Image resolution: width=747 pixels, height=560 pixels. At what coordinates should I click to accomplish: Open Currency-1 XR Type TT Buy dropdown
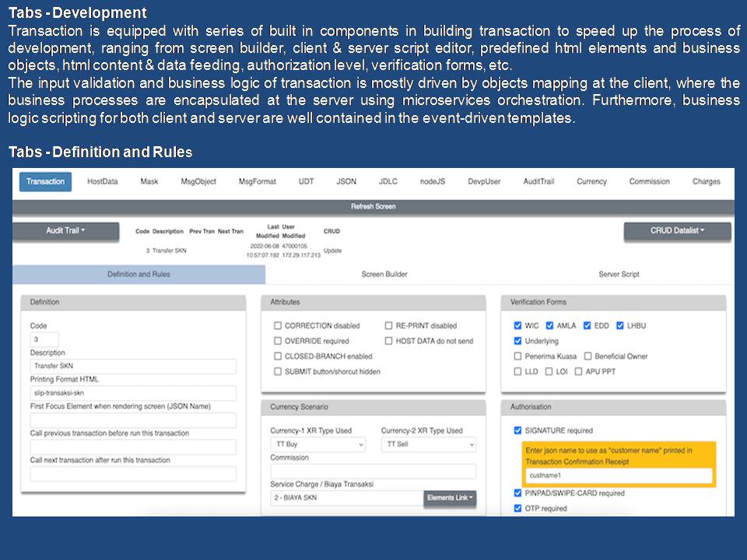click(x=317, y=444)
